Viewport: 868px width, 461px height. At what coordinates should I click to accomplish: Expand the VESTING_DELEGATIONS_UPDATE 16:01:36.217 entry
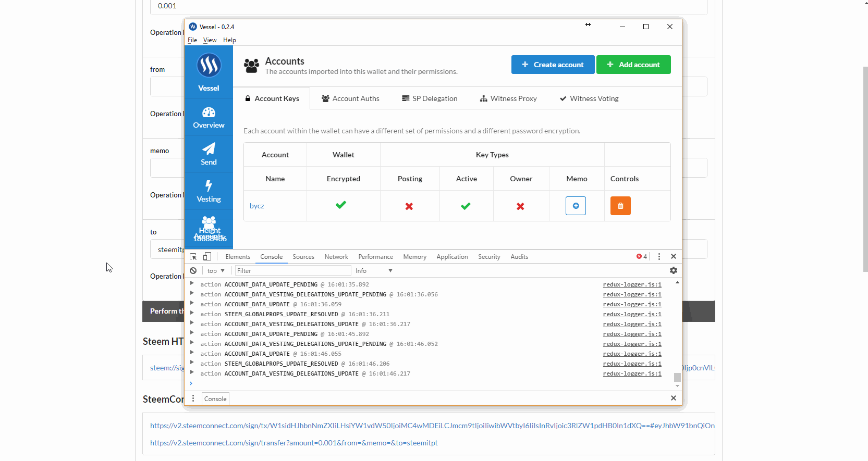192,323
